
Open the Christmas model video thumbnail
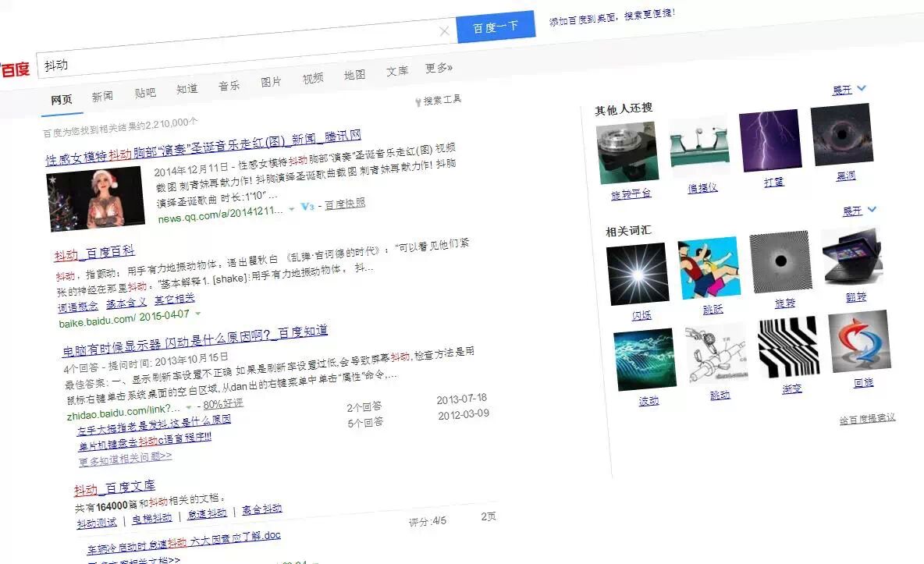point(95,199)
